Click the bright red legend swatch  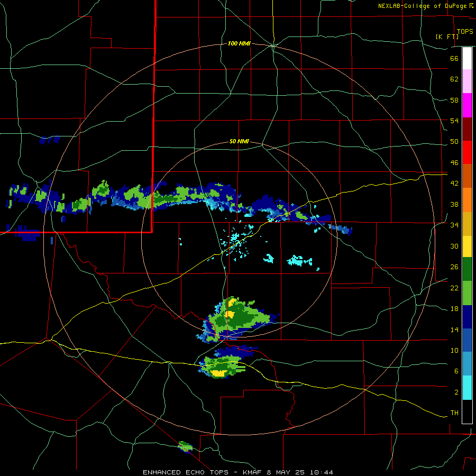[467, 152]
